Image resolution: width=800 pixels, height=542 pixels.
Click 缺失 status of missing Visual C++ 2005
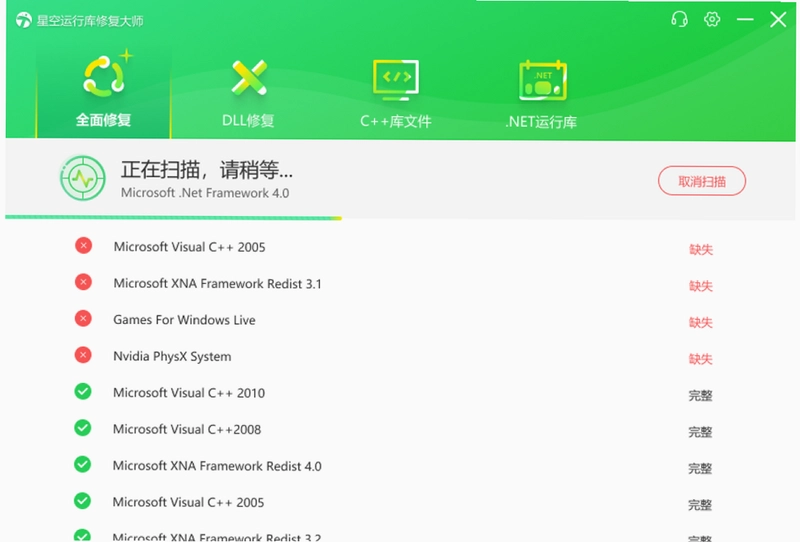(701, 250)
